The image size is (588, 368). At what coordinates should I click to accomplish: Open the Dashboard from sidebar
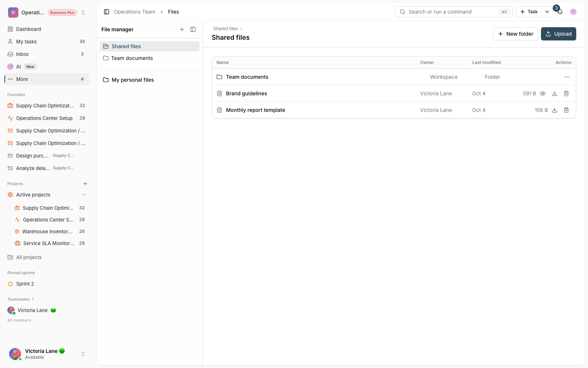[x=47, y=29]
